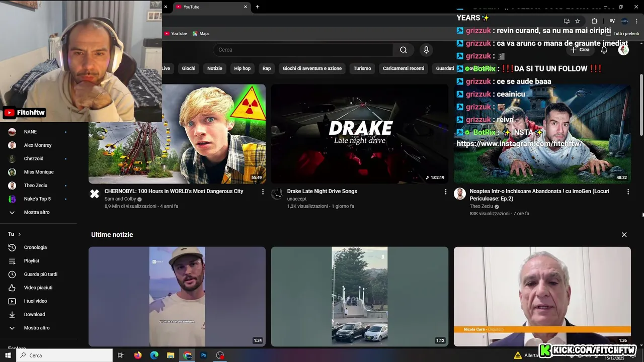The width and height of the screenshot is (644, 362).
Task: Open the Chrome profile avatar
Action: coord(624,21)
